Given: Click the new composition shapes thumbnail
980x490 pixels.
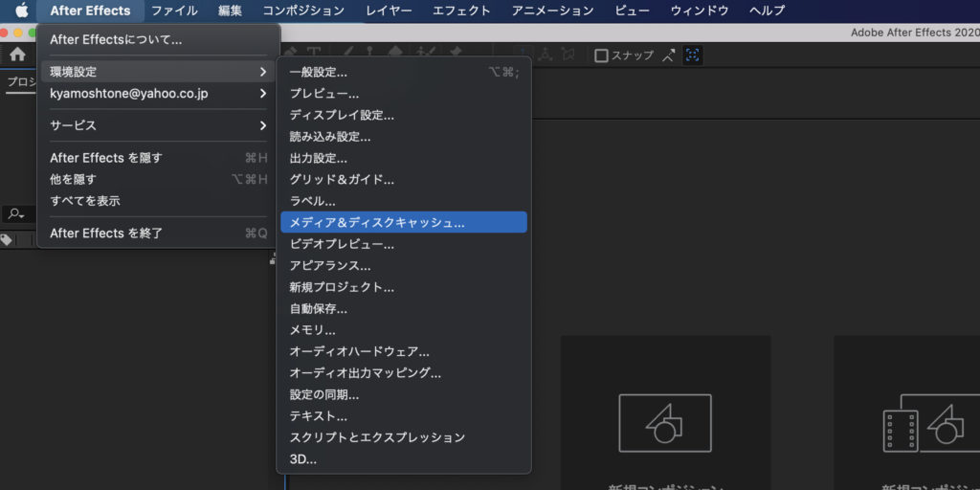Looking at the screenshot, I should (665, 423).
